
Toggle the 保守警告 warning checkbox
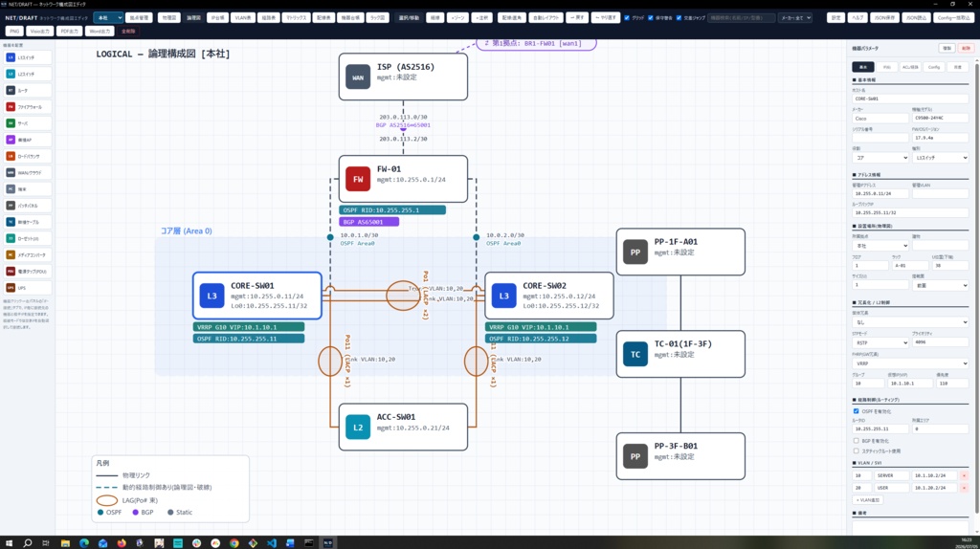click(651, 18)
